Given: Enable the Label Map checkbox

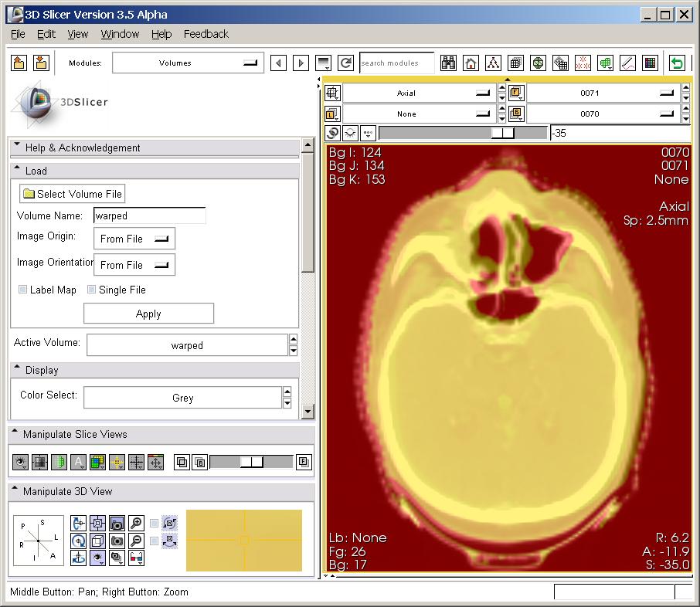Looking at the screenshot, I should point(23,290).
